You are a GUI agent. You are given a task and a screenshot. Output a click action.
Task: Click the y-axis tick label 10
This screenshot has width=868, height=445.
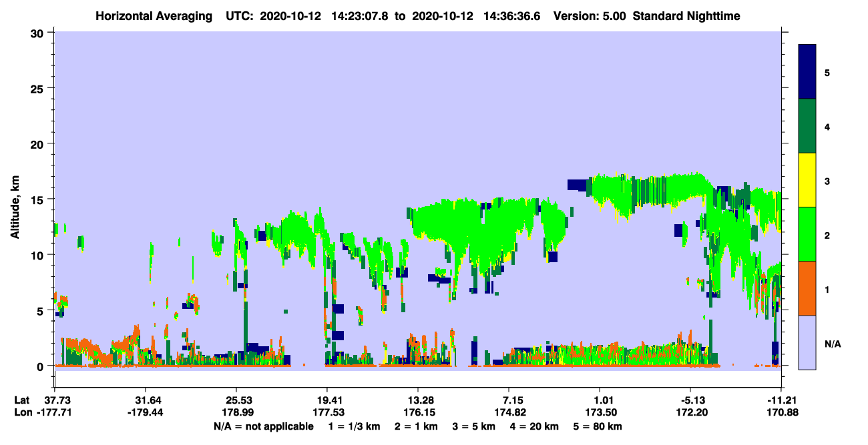tap(38, 255)
